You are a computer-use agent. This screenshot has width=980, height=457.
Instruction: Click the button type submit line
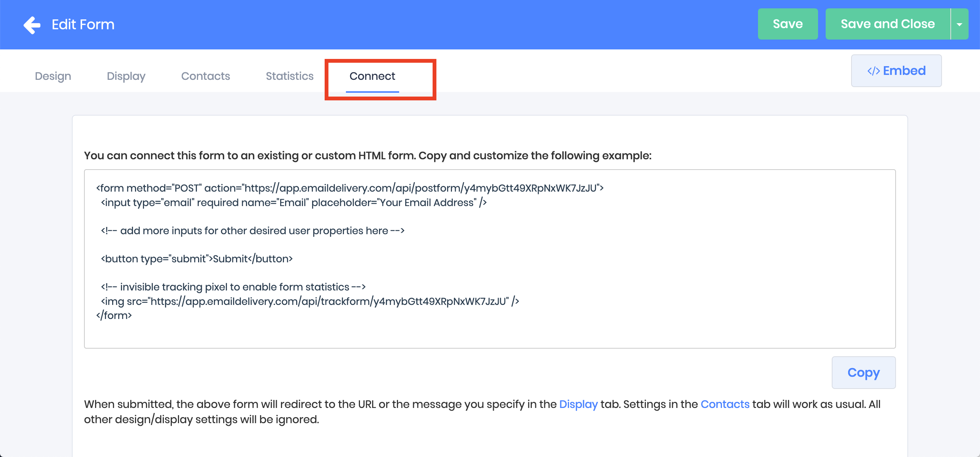click(x=196, y=259)
